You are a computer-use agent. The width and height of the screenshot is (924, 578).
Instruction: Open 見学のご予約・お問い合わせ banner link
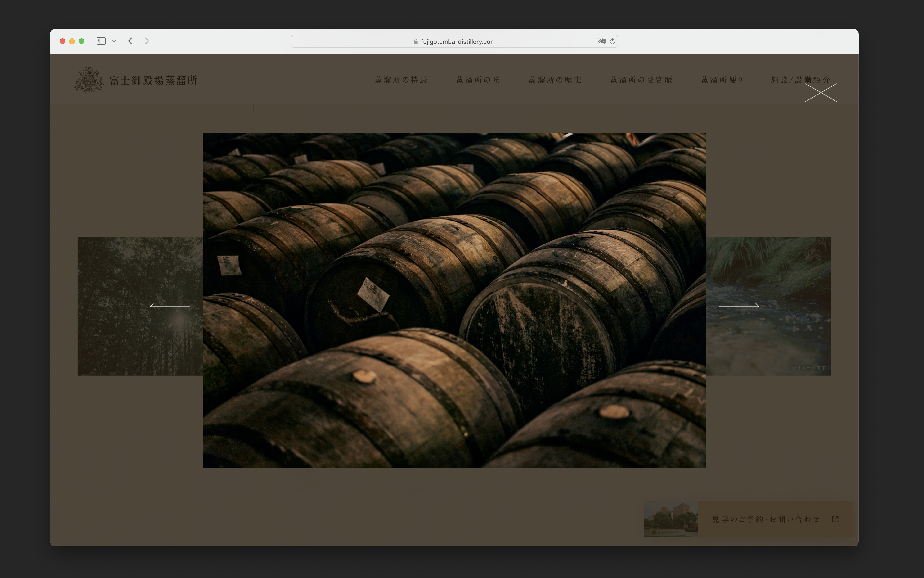(x=748, y=519)
